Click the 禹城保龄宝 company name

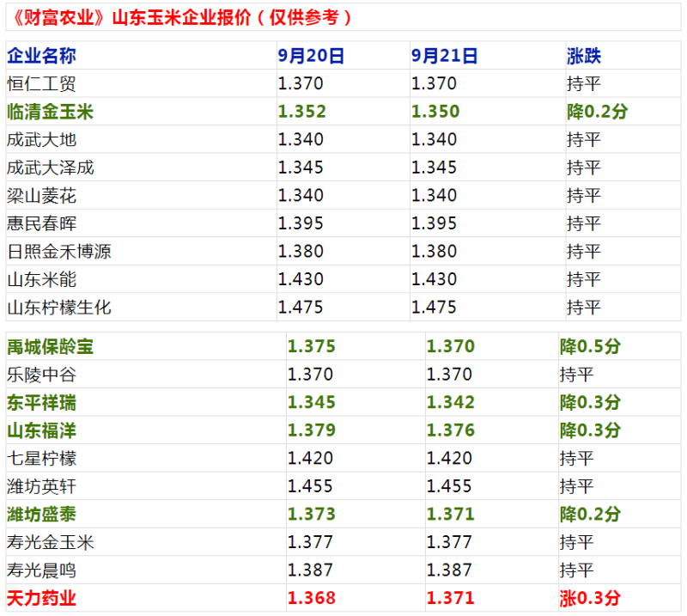pos(50,347)
